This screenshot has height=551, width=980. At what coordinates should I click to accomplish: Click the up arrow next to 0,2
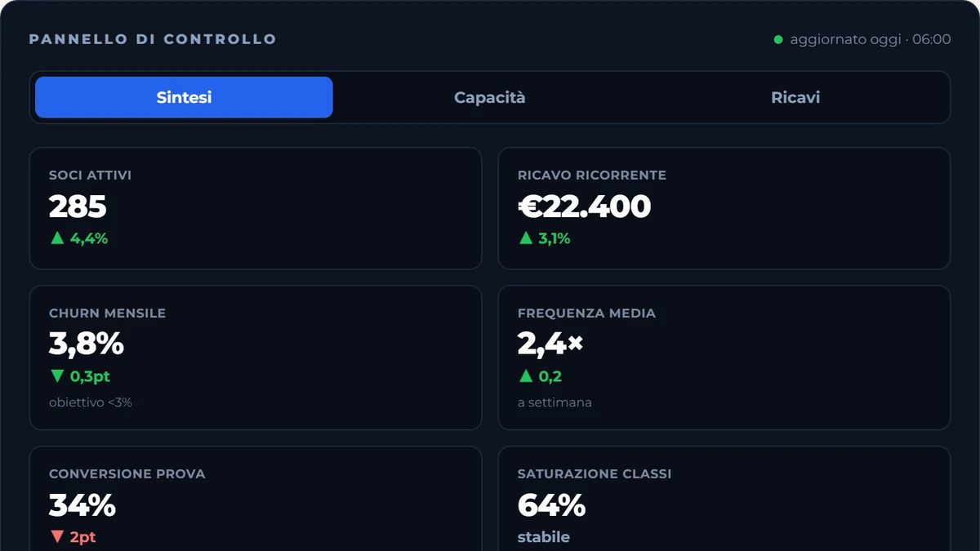click(525, 376)
